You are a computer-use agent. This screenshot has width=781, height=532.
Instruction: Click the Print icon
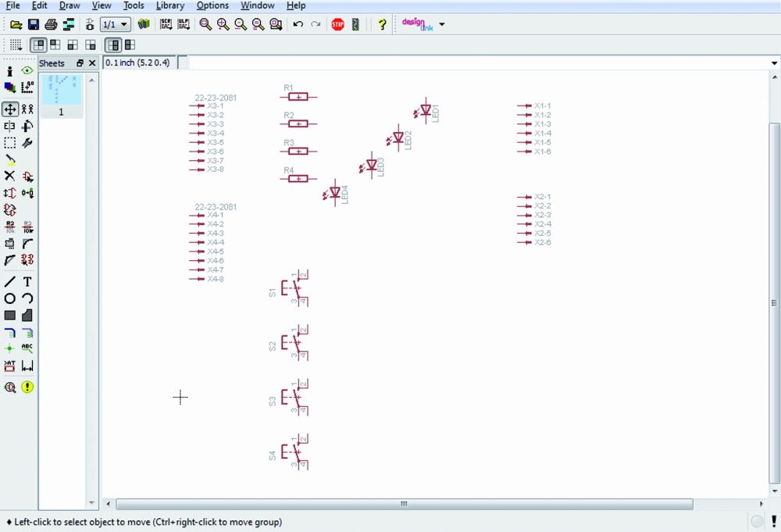tap(51, 25)
